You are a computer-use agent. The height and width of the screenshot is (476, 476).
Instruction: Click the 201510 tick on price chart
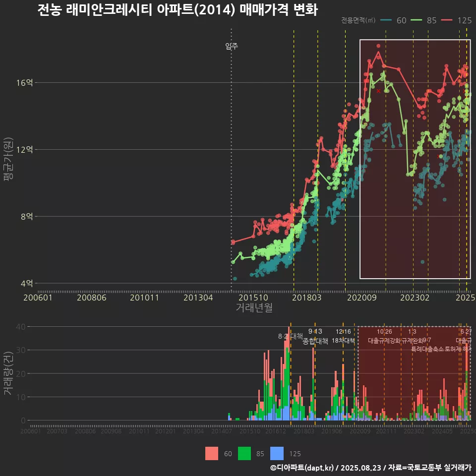click(253, 297)
